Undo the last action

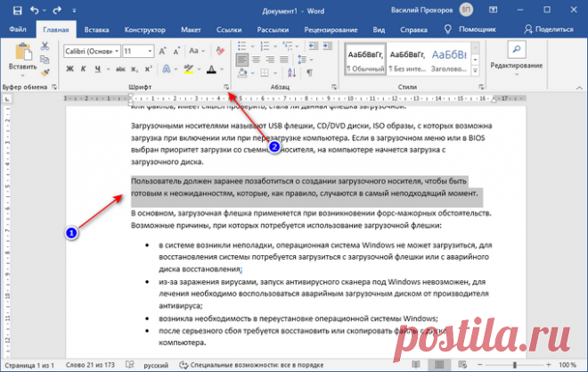[35, 11]
